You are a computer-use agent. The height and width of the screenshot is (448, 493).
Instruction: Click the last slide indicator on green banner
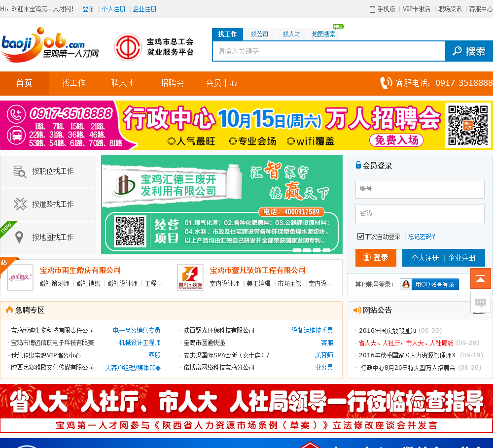click(x=327, y=250)
